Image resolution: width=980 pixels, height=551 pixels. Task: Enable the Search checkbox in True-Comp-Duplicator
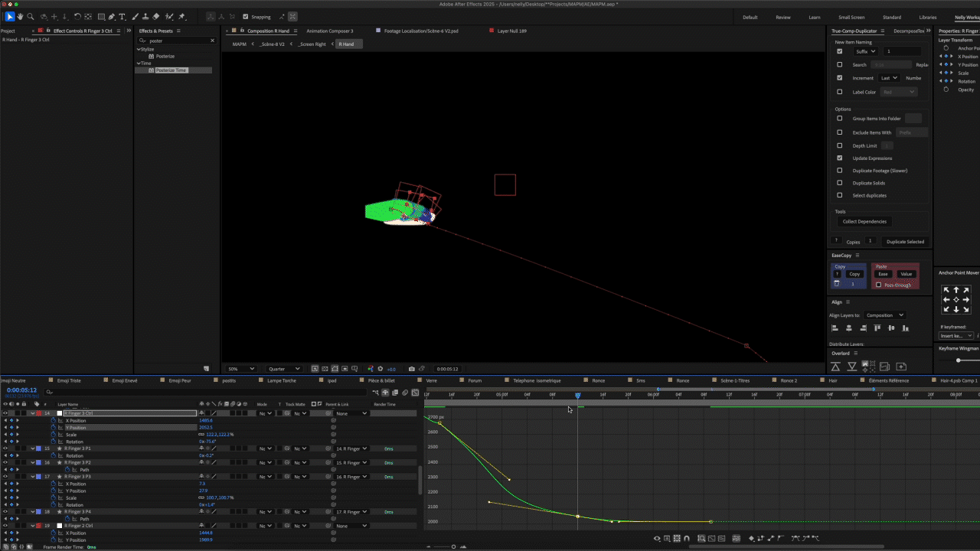pyautogui.click(x=839, y=64)
